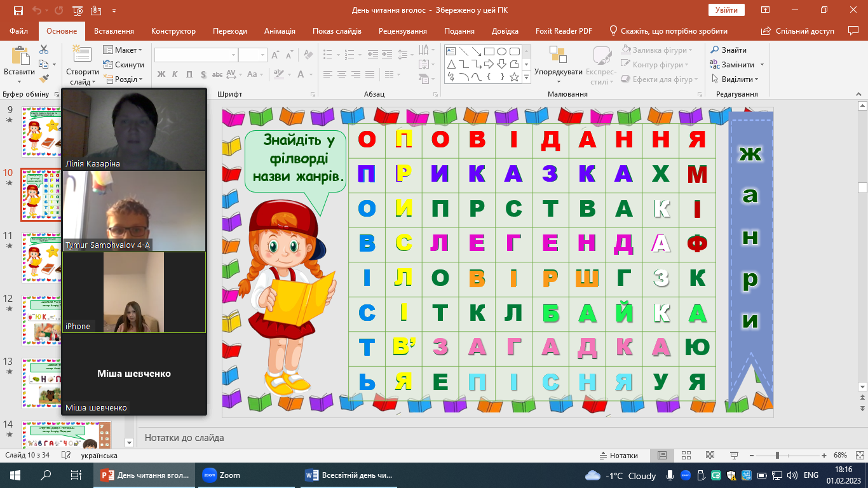Switch to the Анімація tab
The height and width of the screenshot is (488, 868).
click(x=280, y=31)
